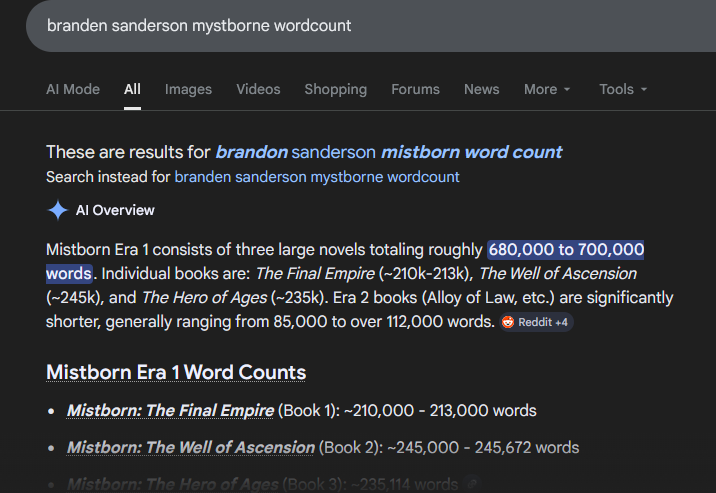
Task: Open the Reddit +4 sources chip
Action: coord(536,322)
